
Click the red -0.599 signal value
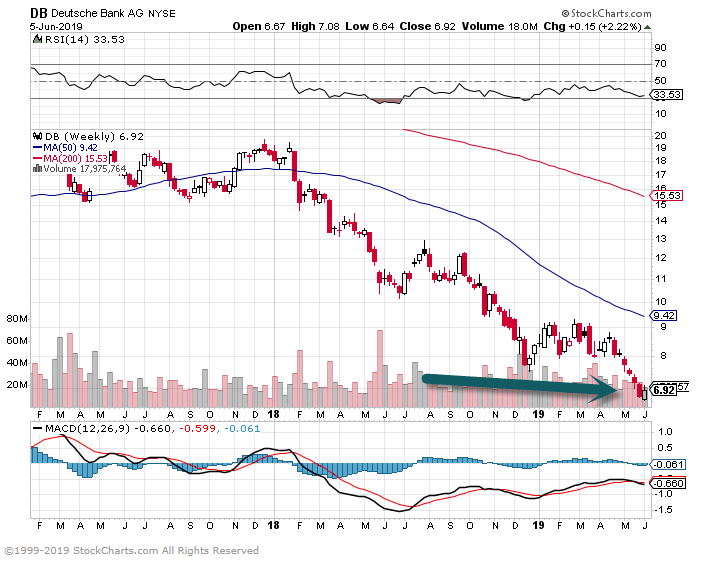[197, 429]
